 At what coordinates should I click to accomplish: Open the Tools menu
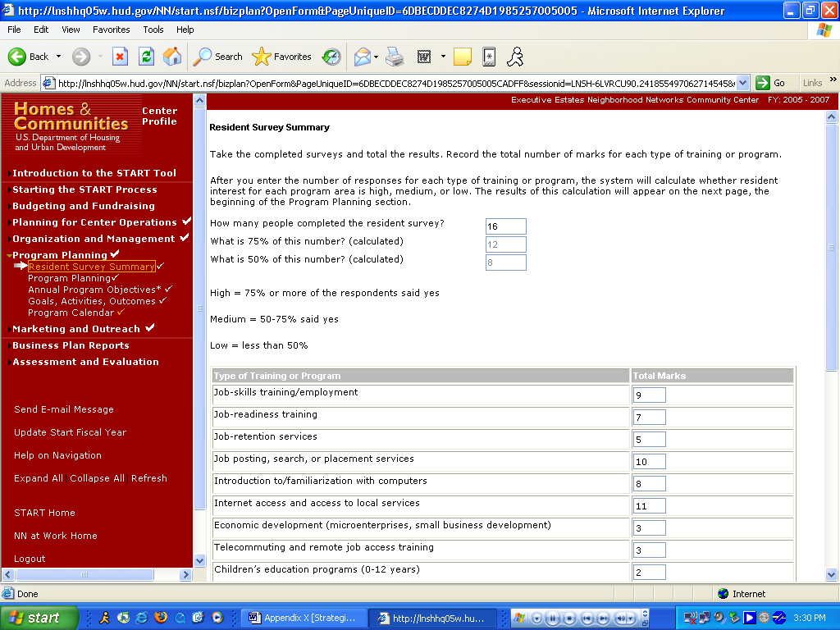153,30
